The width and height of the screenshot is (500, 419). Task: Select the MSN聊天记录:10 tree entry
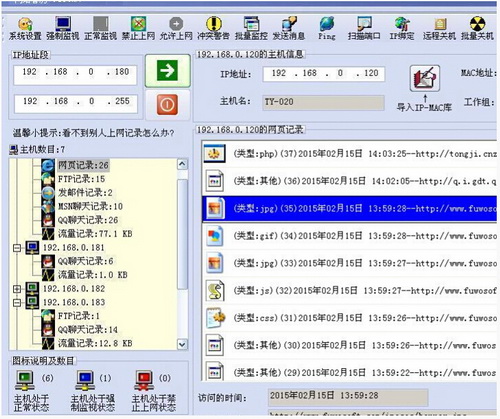pos(90,207)
